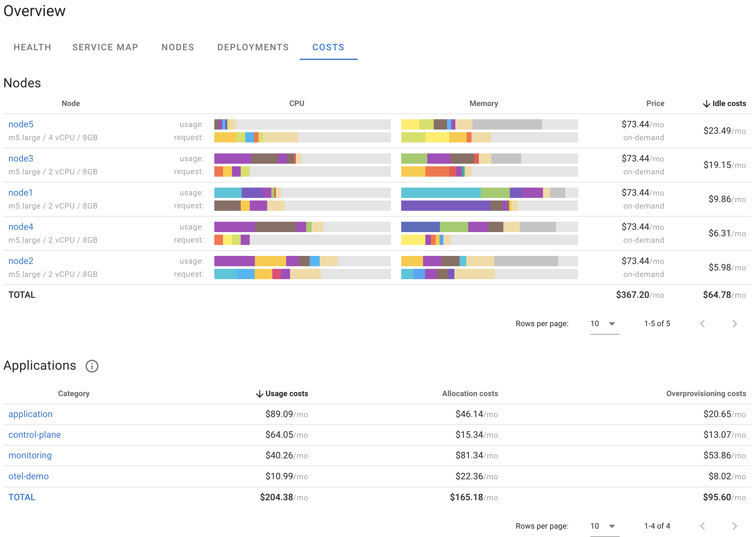Open Applications rows per page dropdown

pyautogui.click(x=605, y=526)
